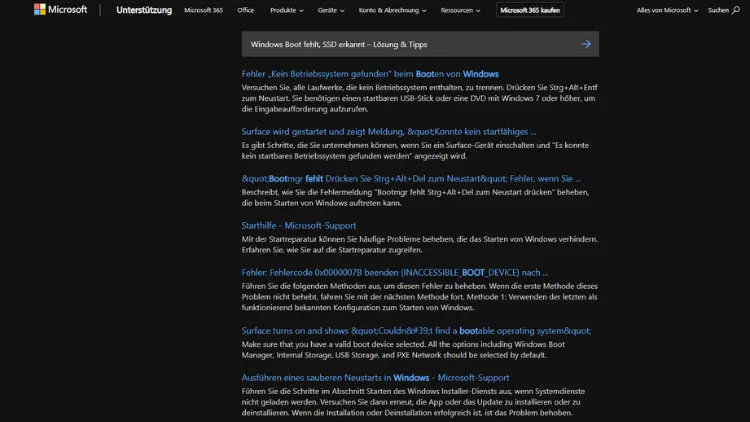Expand Alles von Microsoft menu
The height and width of the screenshot is (422, 750).
(667, 10)
